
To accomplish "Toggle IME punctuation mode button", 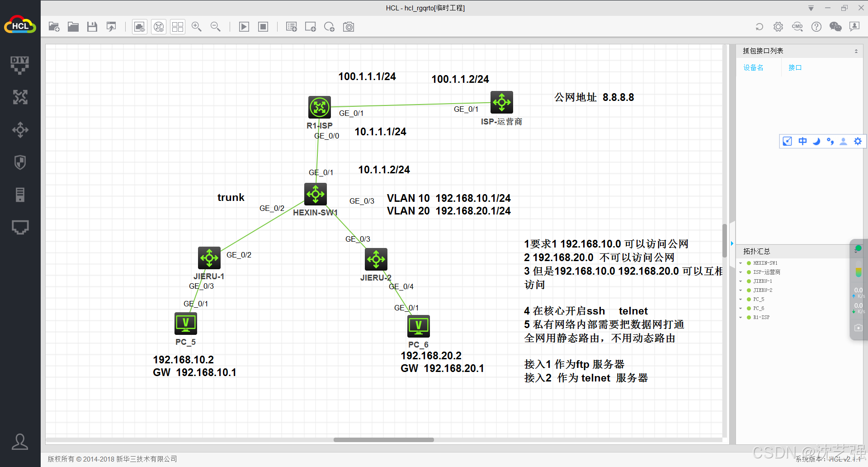I will click(830, 141).
